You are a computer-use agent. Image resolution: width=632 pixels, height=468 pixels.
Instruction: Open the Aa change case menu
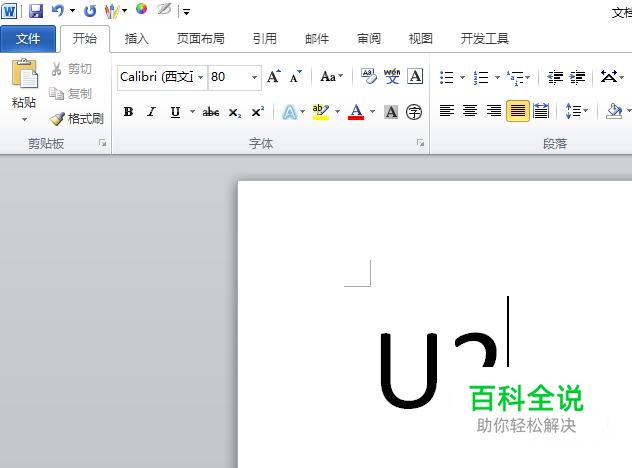click(331, 76)
